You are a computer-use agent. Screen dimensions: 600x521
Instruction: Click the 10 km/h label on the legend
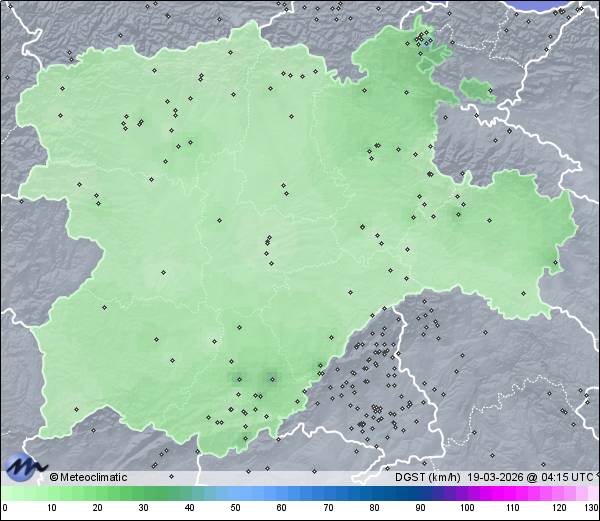(x=51, y=508)
